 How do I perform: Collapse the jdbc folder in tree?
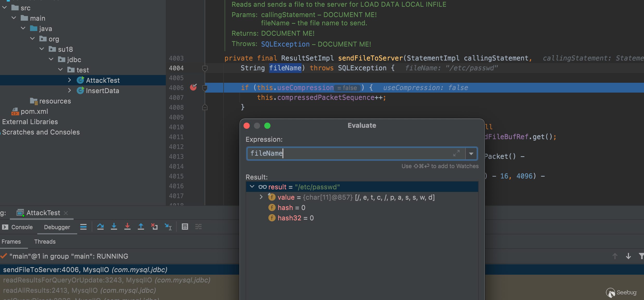51,59
